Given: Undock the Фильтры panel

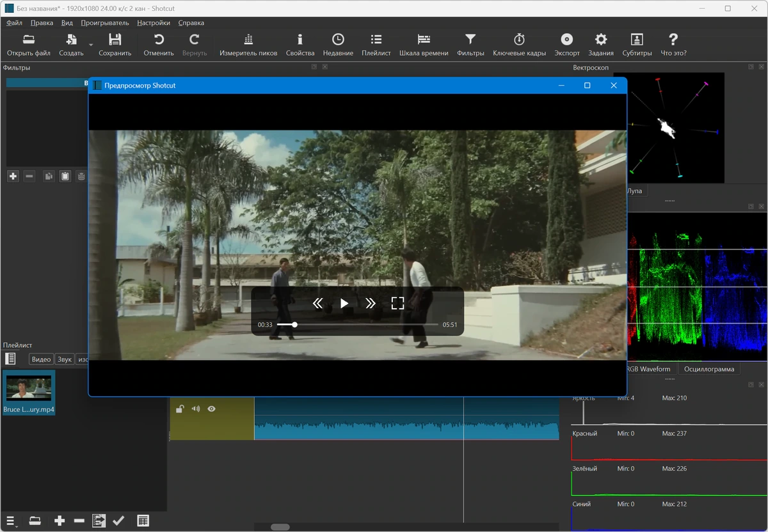Looking at the screenshot, I should tap(314, 67).
